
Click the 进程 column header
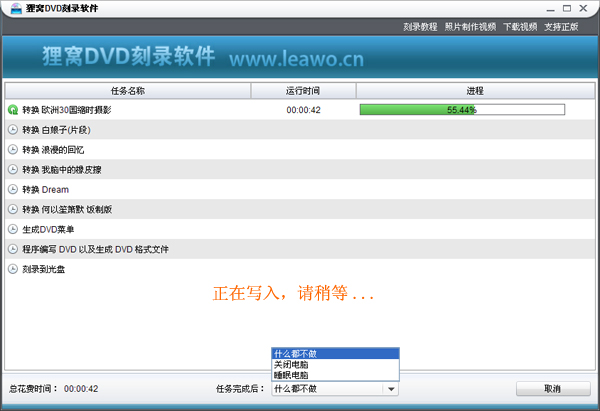click(x=475, y=91)
